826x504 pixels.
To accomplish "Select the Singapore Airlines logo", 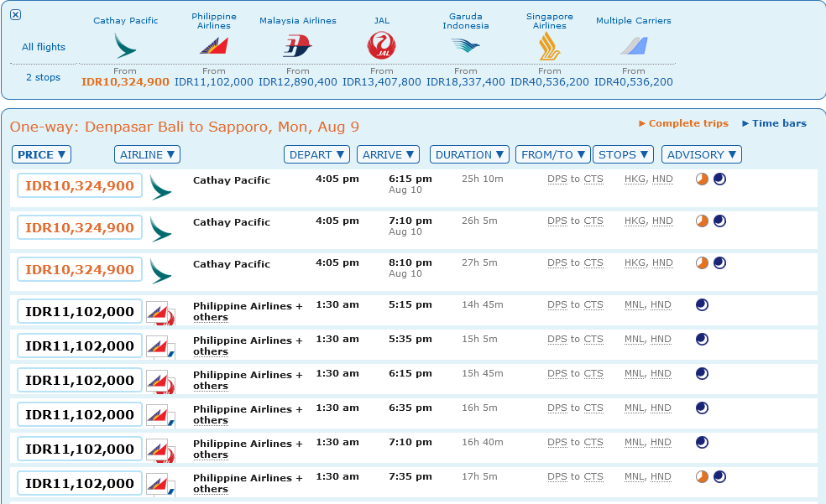I will point(550,46).
